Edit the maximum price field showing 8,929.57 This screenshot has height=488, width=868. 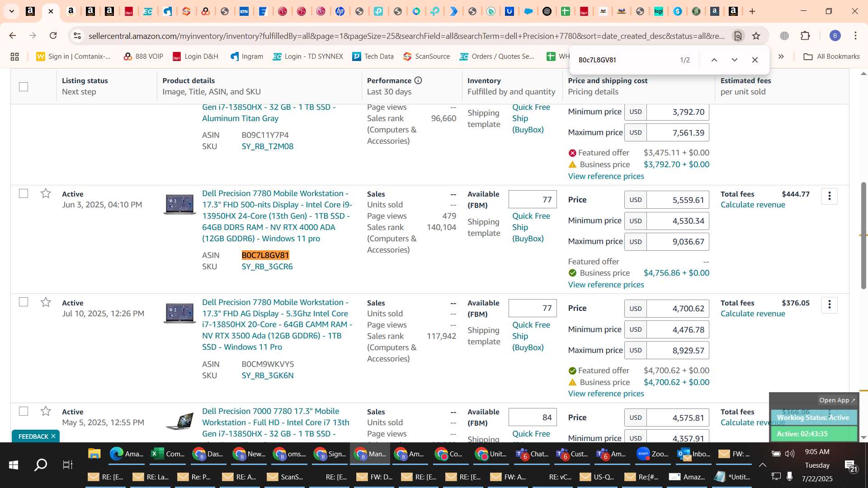pyautogui.click(x=678, y=350)
